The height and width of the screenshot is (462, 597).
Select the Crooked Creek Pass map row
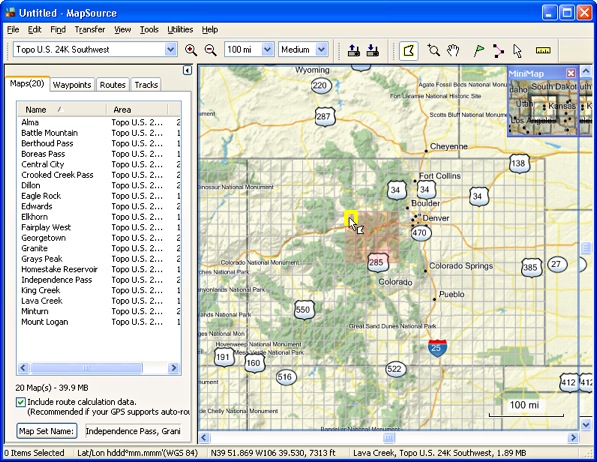click(99, 175)
